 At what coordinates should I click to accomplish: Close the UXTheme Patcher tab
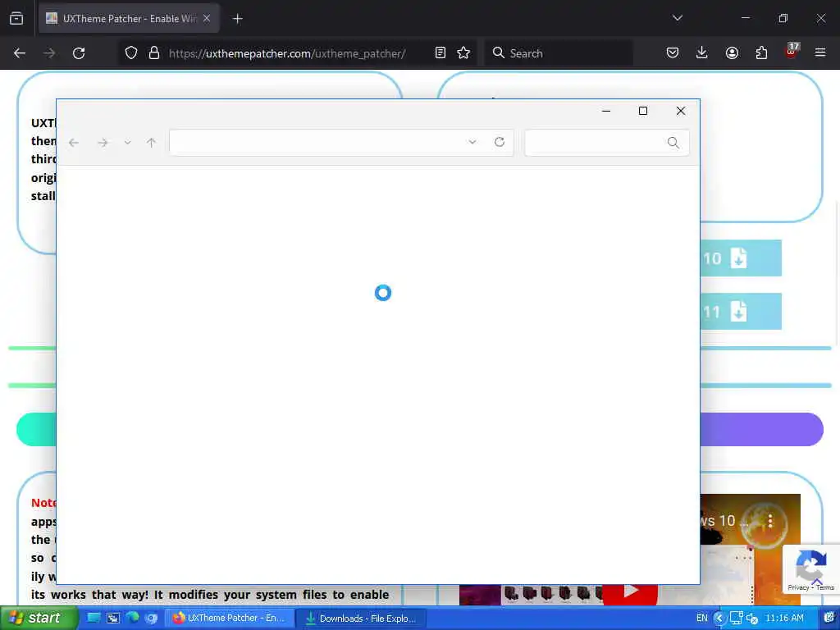tap(207, 19)
